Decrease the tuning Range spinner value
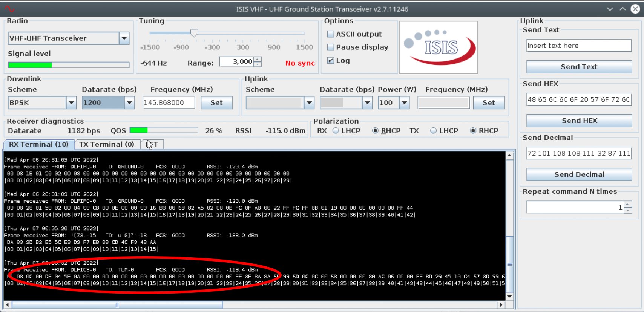644x312 pixels. 258,64
